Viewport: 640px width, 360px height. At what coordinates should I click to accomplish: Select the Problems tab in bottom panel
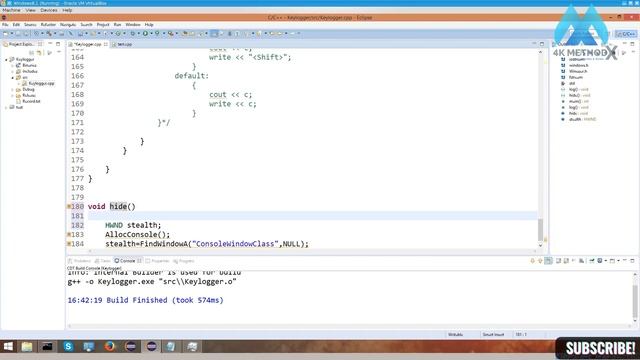tap(79, 261)
